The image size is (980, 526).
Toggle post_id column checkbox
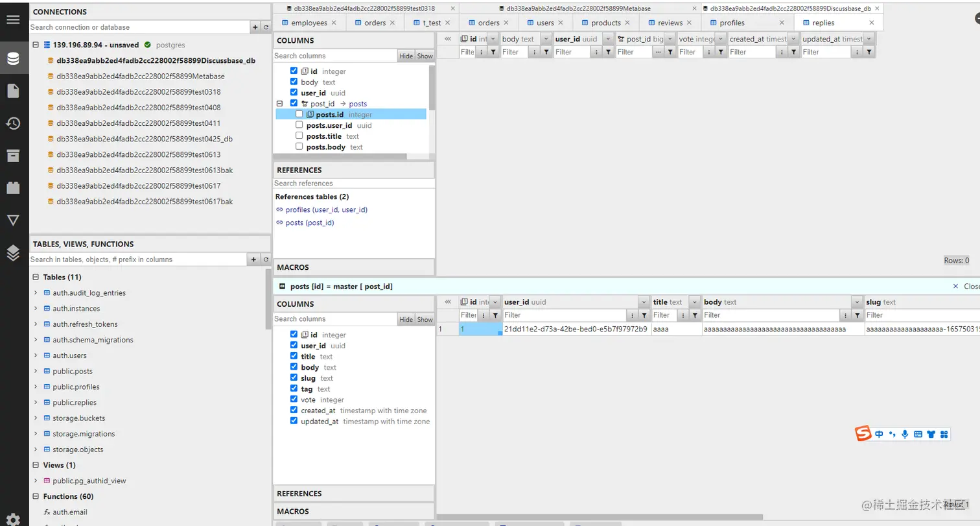pos(294,103)
